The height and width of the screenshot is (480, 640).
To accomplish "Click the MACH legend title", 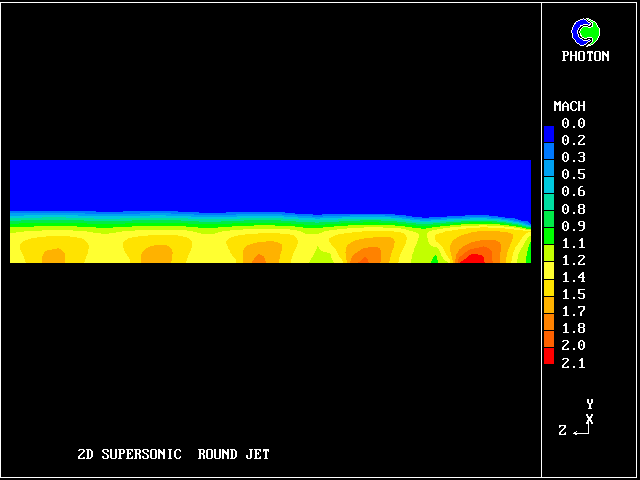I will click(x=569, y=106).
